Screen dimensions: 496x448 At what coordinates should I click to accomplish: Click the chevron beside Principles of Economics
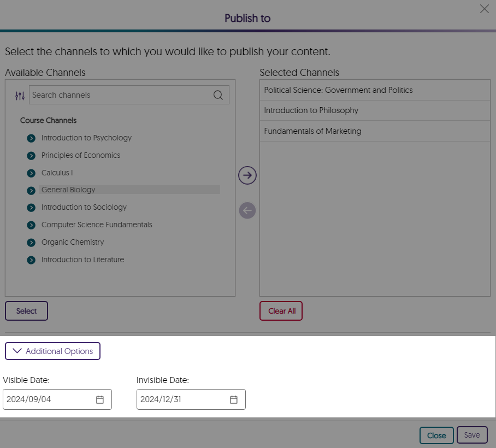[x=31, y=155]
